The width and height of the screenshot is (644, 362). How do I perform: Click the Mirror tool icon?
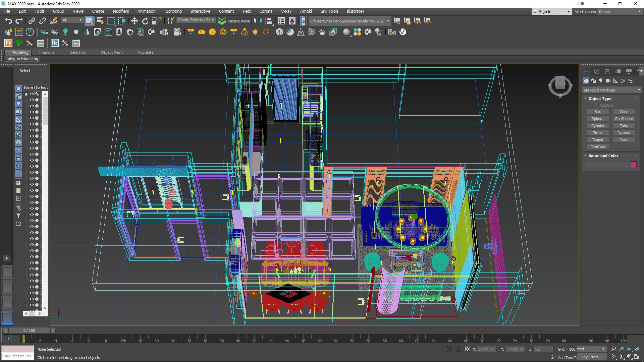click(x=258, y=21)
